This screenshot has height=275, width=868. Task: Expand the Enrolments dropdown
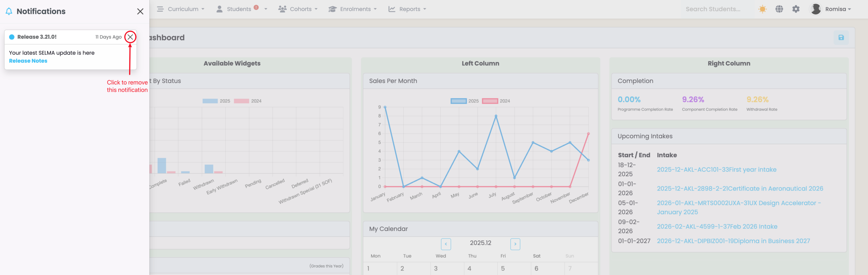click(x=353, y=9)
